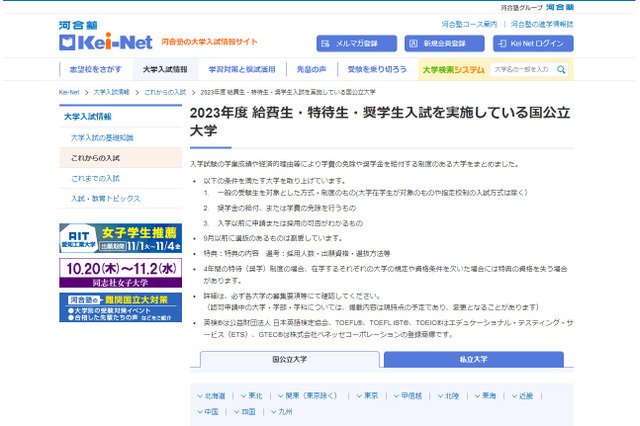The width and height of the screenshot is (640, 426).
Task: Go to これからの入試 breadcrumb link
Action: click(165, 93)
